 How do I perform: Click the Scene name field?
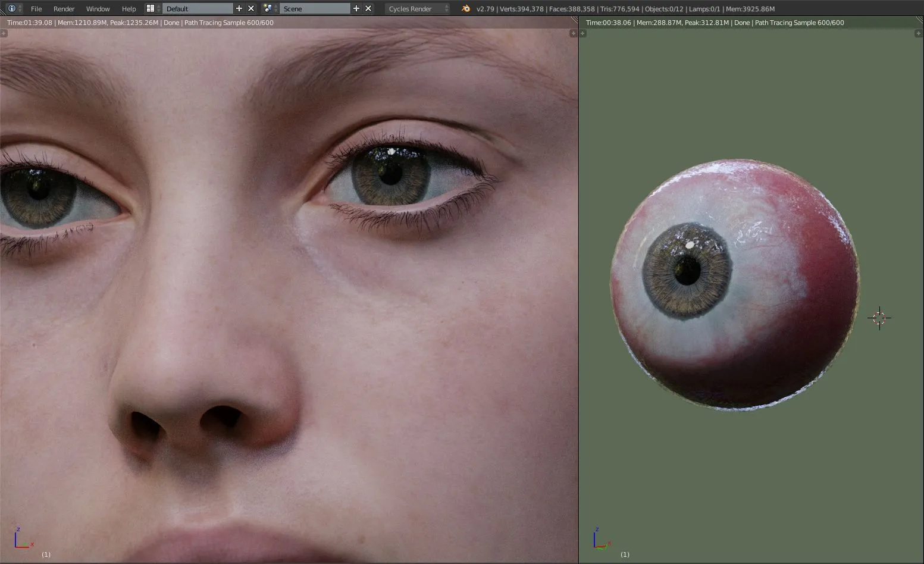pyautogui.click(x=315, y=8)
